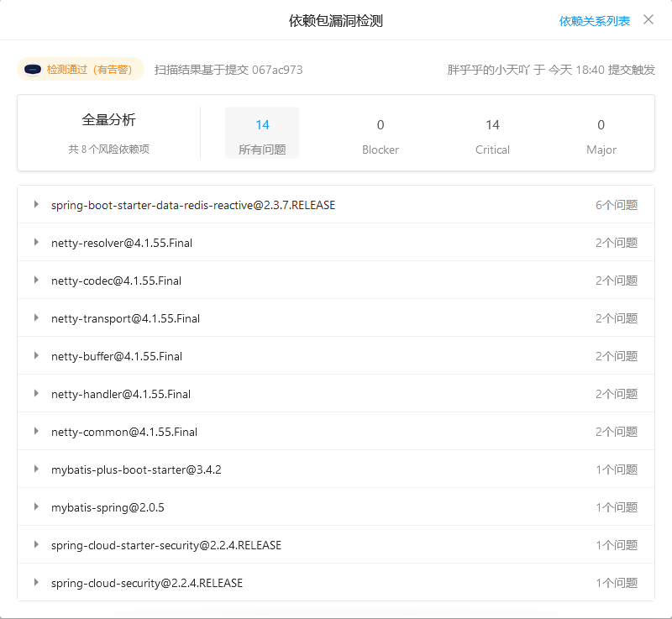Expand spring-cloud-security@2.2.4.RELEASE row arrow
This screenshot has height=619, width=672.
point(36,582)
